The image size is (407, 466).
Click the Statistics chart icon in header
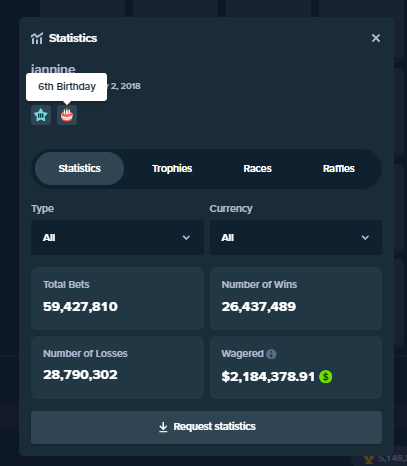click(x=37, y=38)
